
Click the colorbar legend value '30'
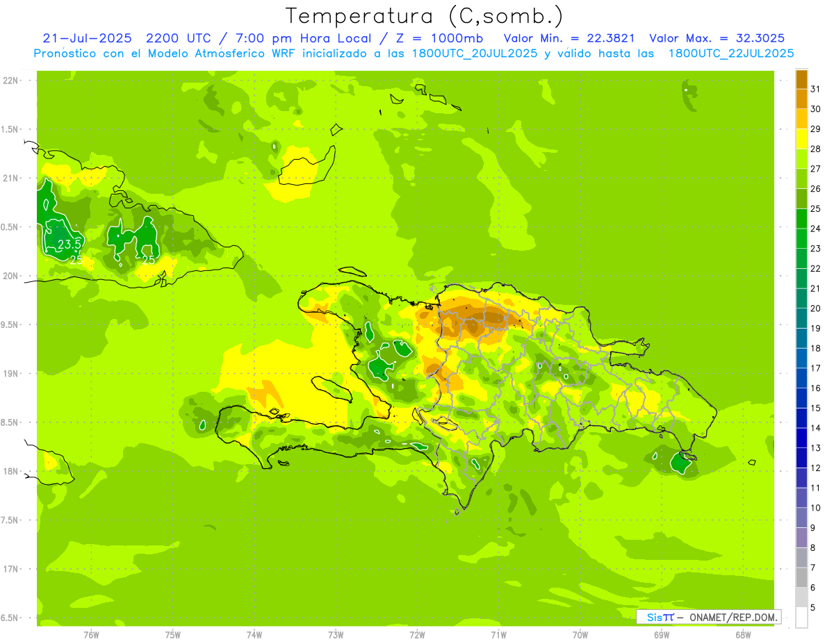pyautogui.click(x=815, y=109)
